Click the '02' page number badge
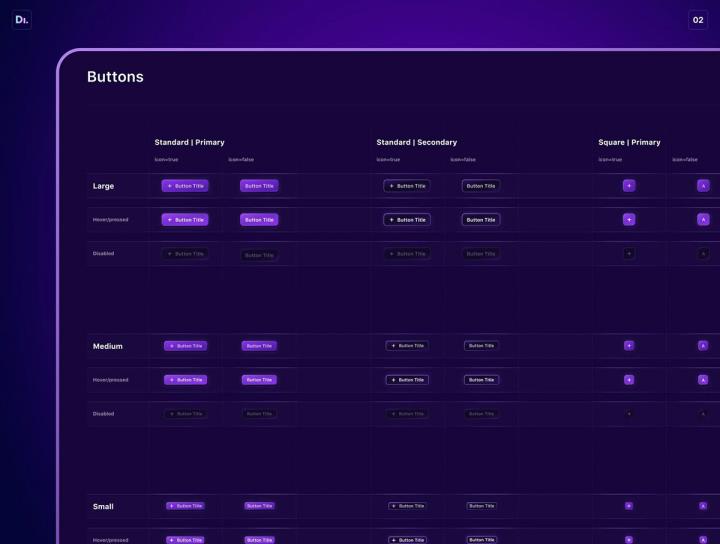Viewport: 720px width, 544px height. 698,19
